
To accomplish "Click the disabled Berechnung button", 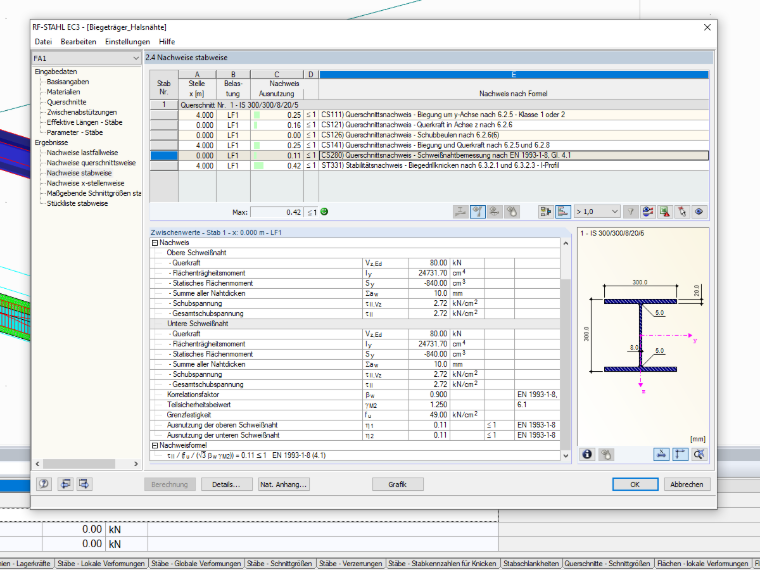I will (170, 484).
